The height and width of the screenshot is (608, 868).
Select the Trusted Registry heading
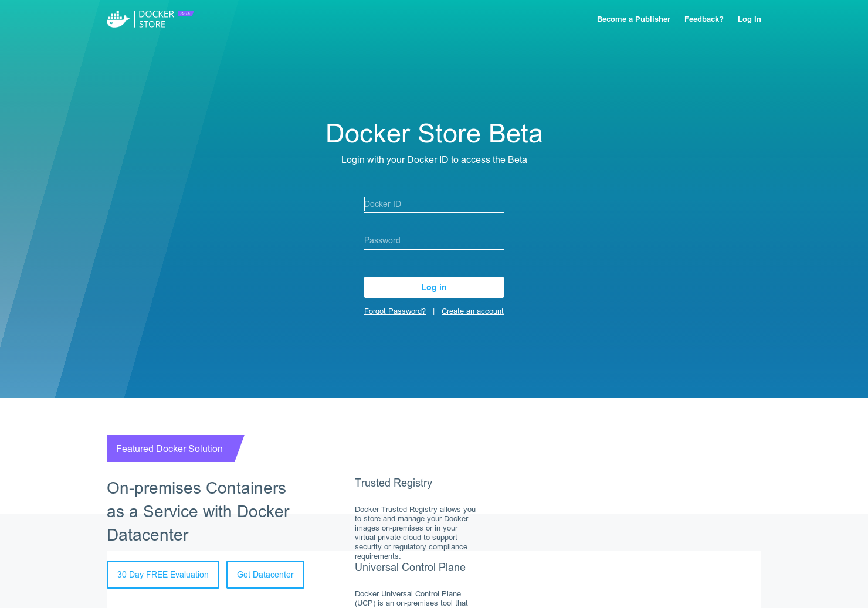click(x=393, y=483)
